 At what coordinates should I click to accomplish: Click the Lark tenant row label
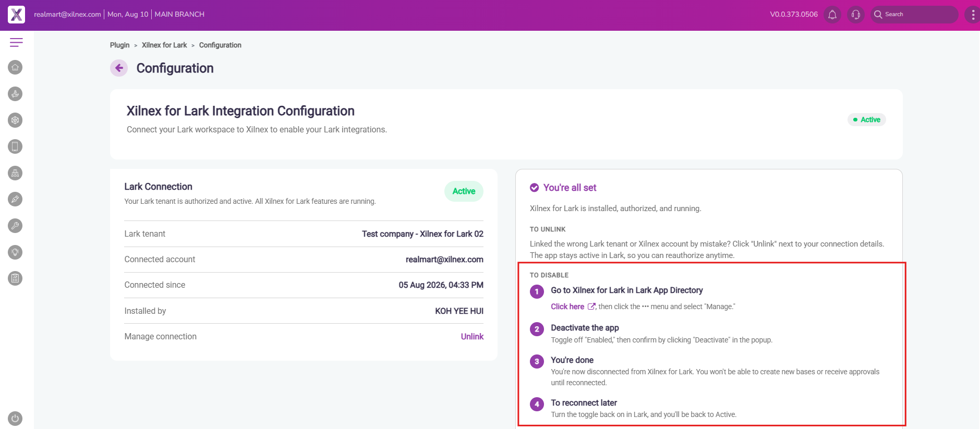point(144,234)
